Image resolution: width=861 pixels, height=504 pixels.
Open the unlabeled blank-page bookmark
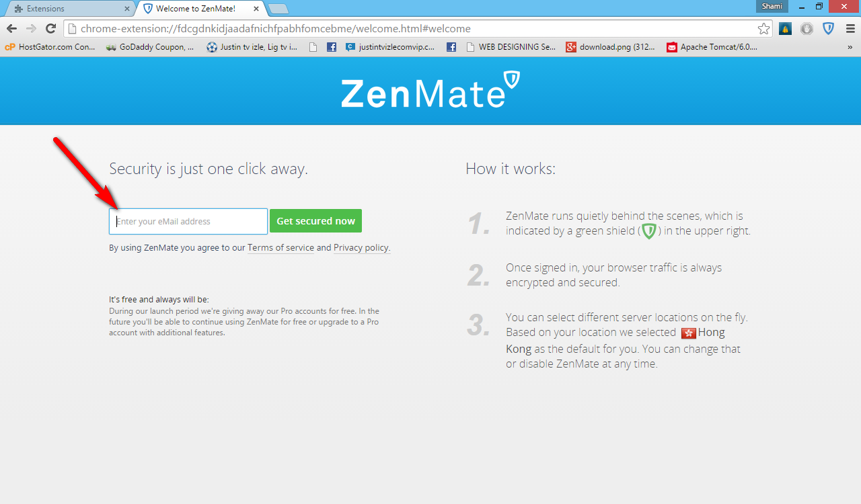point(313,47)
